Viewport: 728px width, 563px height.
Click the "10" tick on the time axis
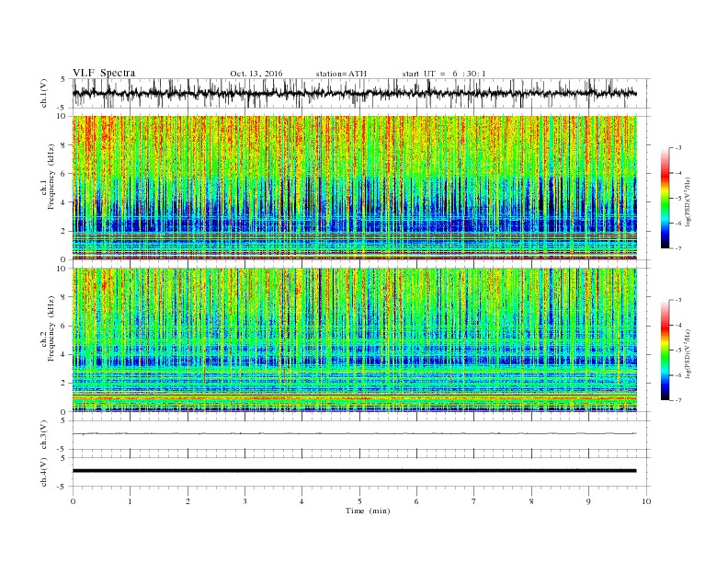coord(646,501)
